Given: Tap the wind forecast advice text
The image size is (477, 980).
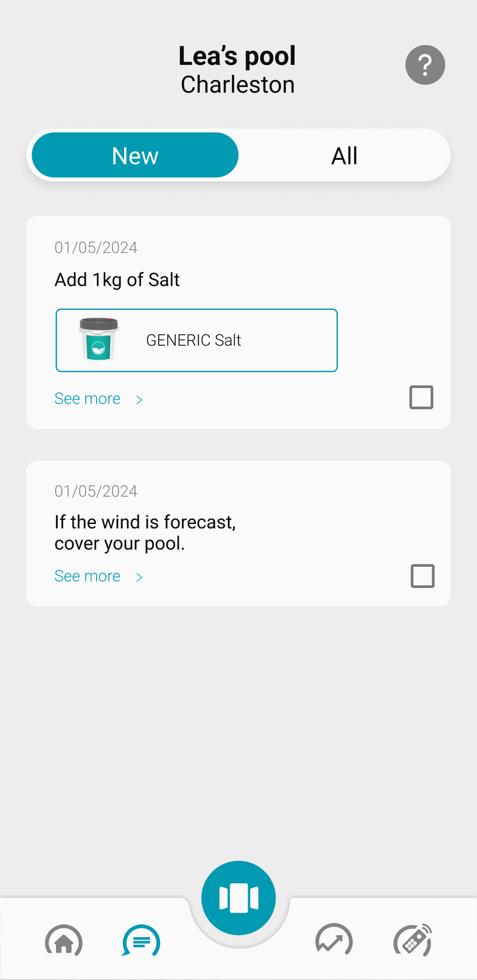Looking at the screenshot, I should tap(145, 532).
